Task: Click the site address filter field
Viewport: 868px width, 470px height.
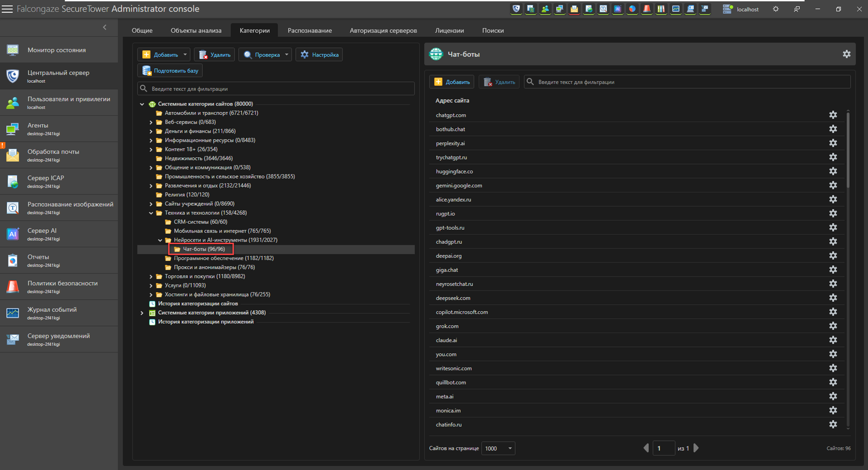Action: (687, 82)
